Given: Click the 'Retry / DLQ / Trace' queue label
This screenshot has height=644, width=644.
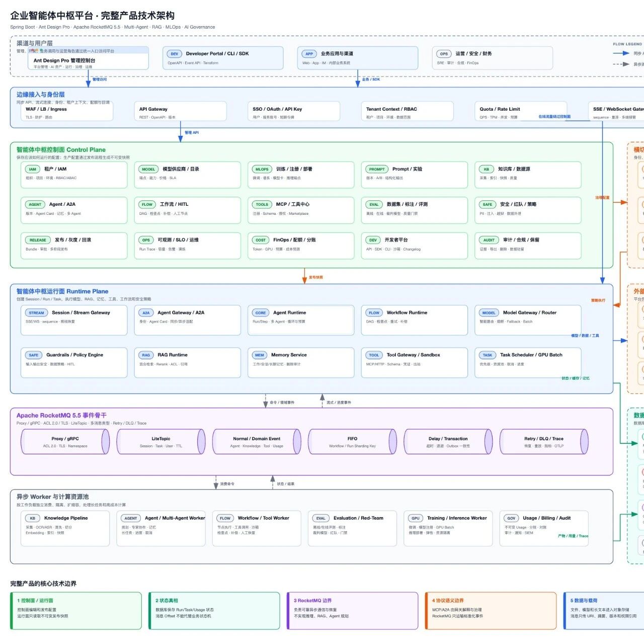Looking at the screenshot, I should (544, 439).
